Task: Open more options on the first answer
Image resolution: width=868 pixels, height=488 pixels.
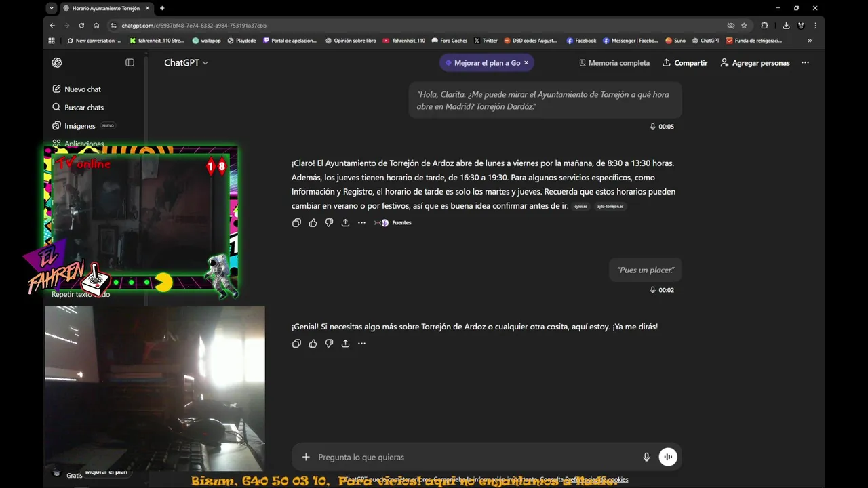Action: pos(361,222)
